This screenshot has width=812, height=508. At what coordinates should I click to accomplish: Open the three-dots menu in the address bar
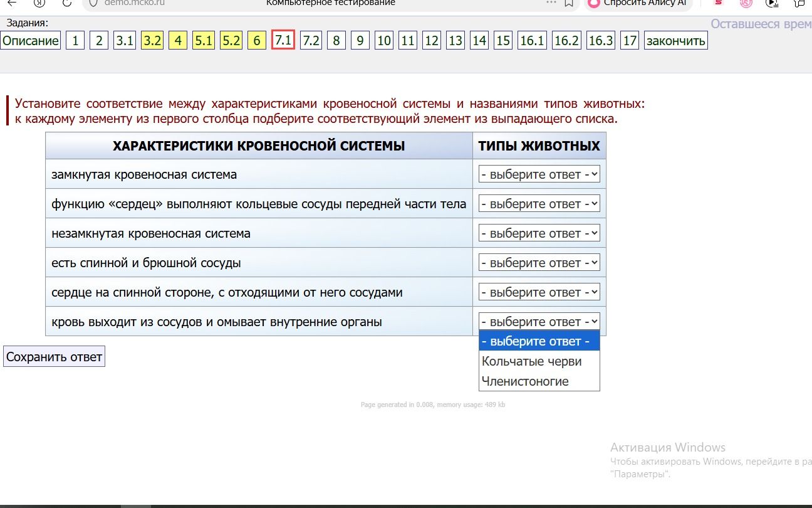coord(551,3)
